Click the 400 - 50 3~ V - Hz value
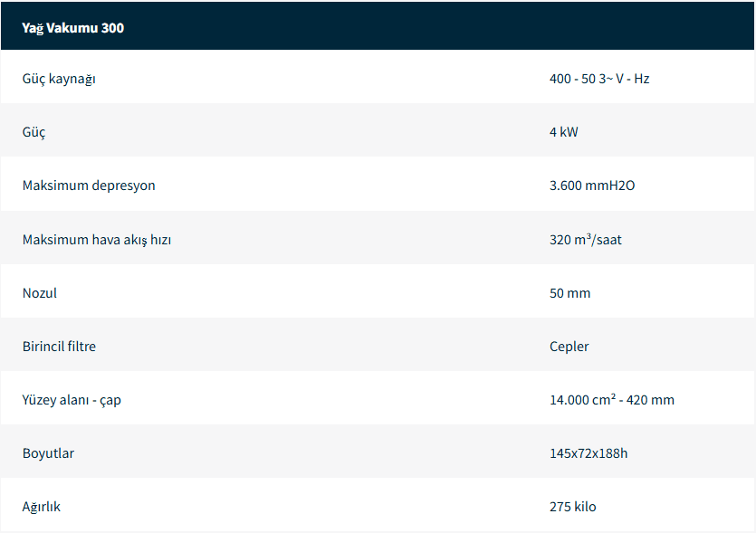This screenshot has width=756, height=533. click(x=599, y=79)
